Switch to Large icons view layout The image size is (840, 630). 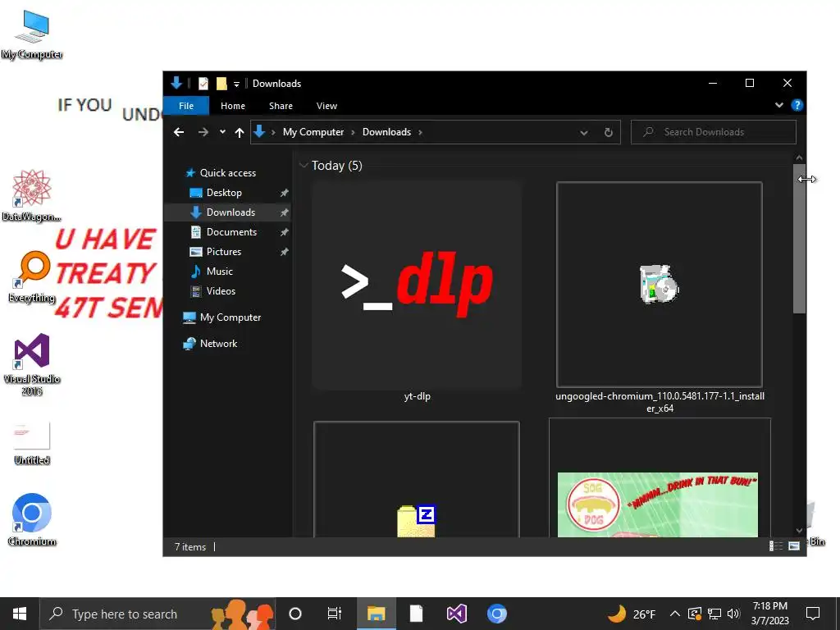coord(794,546)
